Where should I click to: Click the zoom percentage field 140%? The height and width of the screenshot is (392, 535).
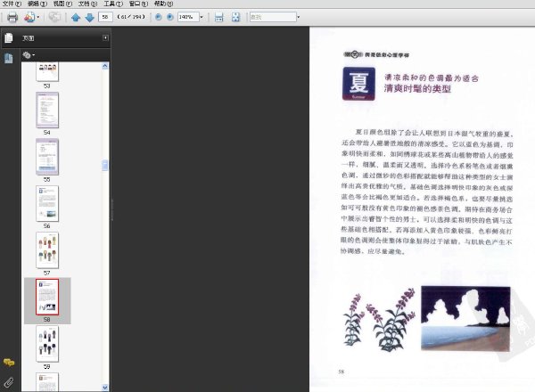(x=188, y=17)
